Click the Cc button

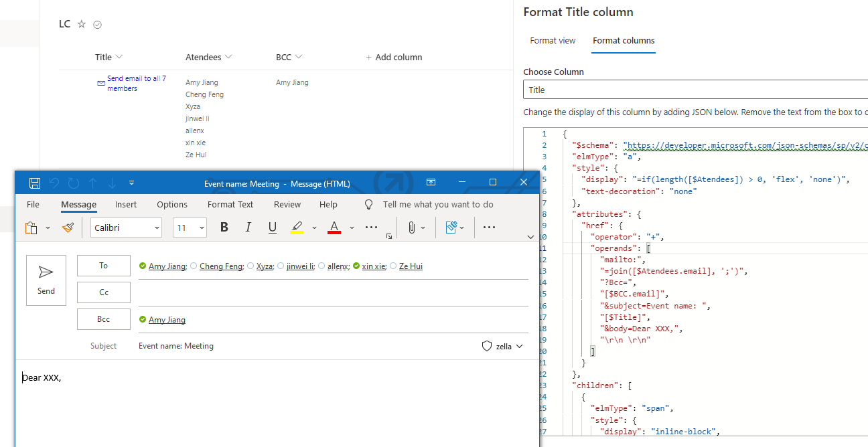(103, 292)
